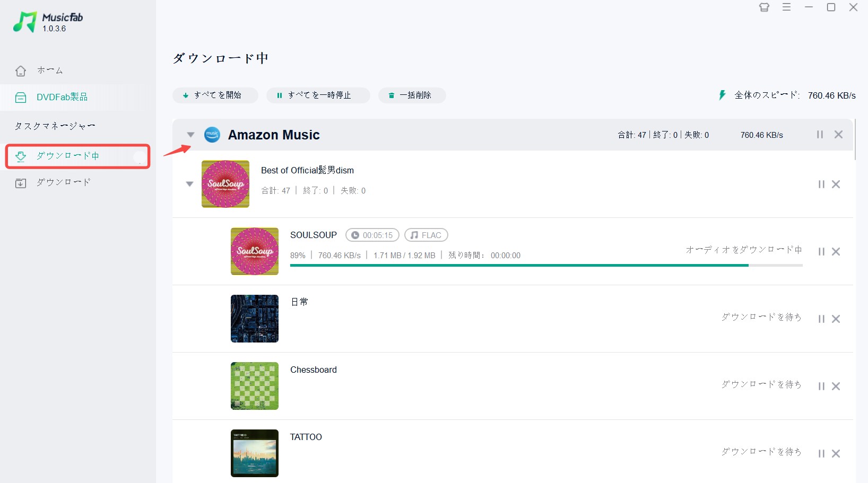The width and height of the screenshot is (868, 483).
Task: Open DVDFab製品 section
Action: (x=62, y=97)
